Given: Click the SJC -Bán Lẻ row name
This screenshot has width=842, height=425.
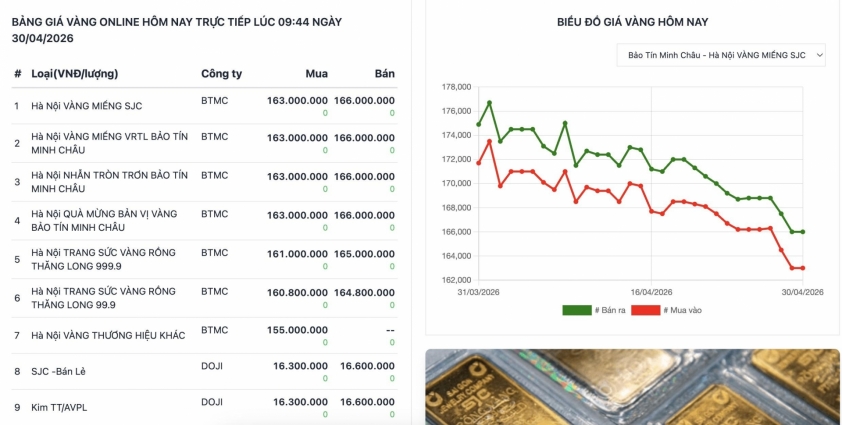Looking at the screenshot, I should [58, 372].
